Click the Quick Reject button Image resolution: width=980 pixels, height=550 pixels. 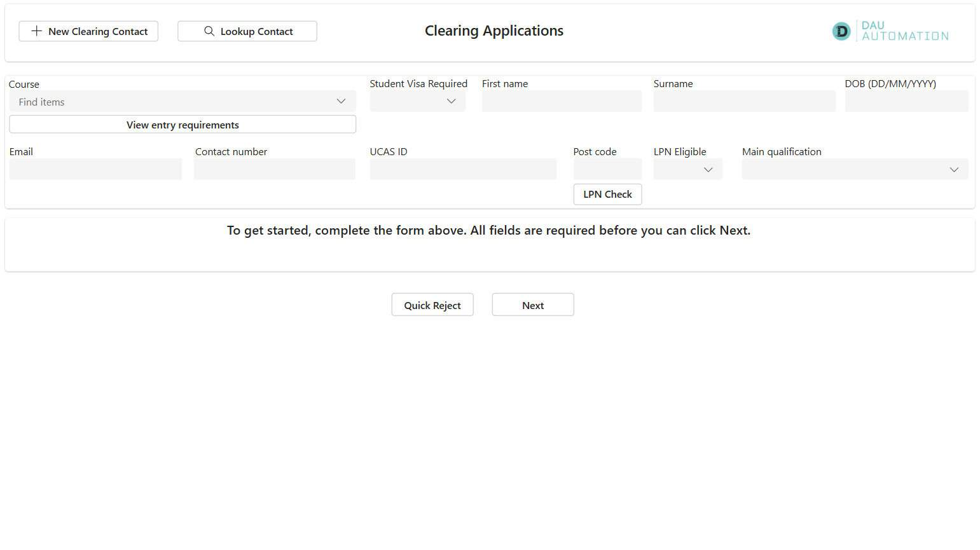click(x=432, y=305)
